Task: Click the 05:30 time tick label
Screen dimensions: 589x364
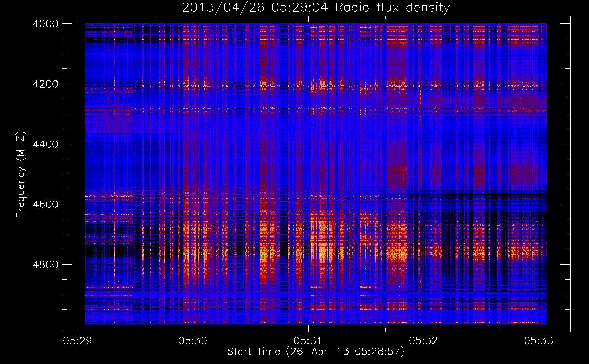Action: pyautogui.click(x=193, y=341)
